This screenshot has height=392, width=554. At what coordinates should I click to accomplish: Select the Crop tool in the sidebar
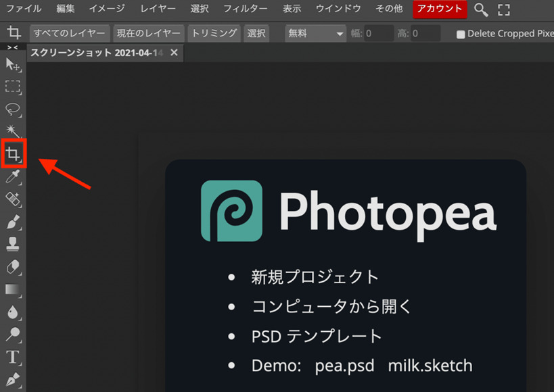click(x=13, y=153)
